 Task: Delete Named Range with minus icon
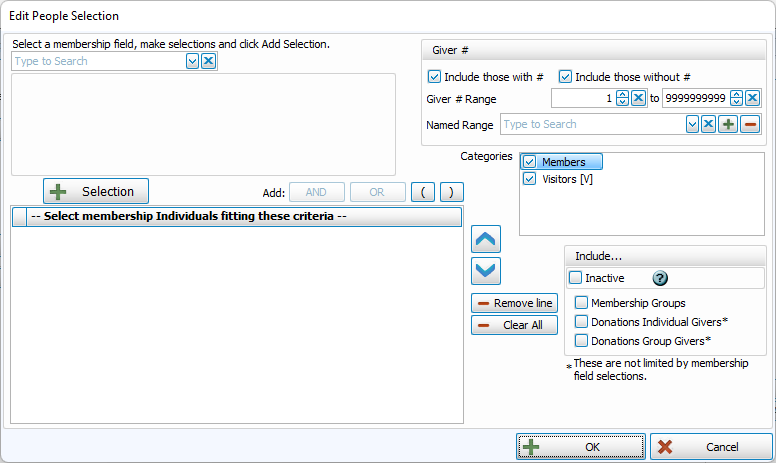[x=750, y=124]
